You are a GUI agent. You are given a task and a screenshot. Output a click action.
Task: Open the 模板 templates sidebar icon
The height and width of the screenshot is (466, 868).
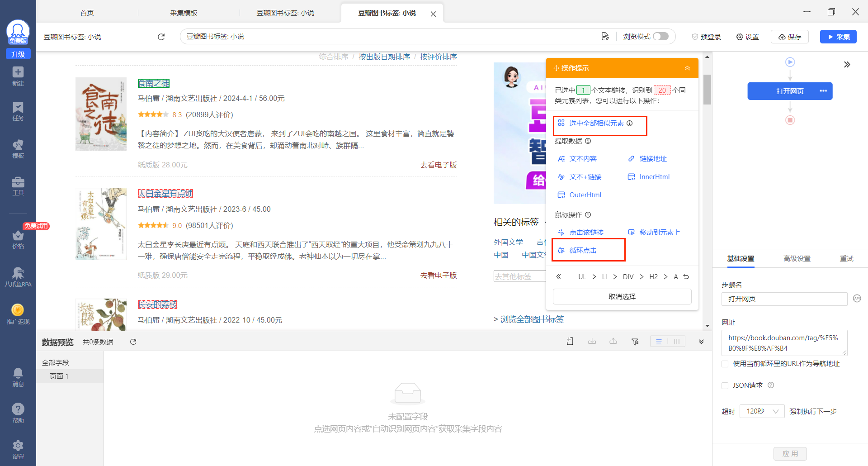(x=18, y=149)
